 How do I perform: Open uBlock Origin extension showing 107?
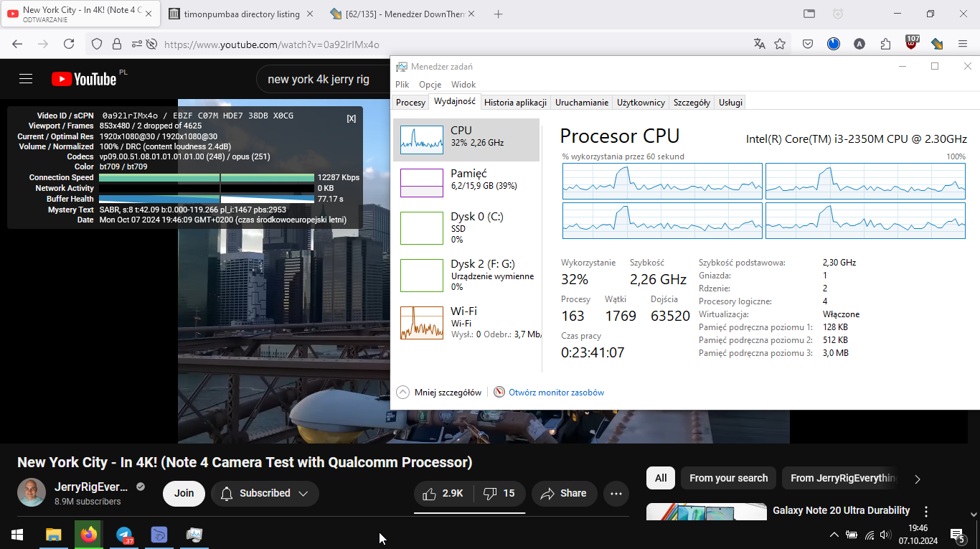point(911,43)
